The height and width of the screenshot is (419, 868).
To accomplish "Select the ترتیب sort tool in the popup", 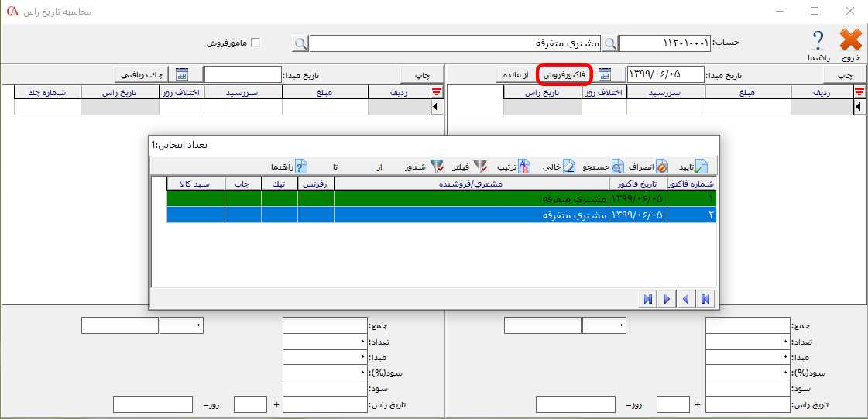I will pos(523,167).
